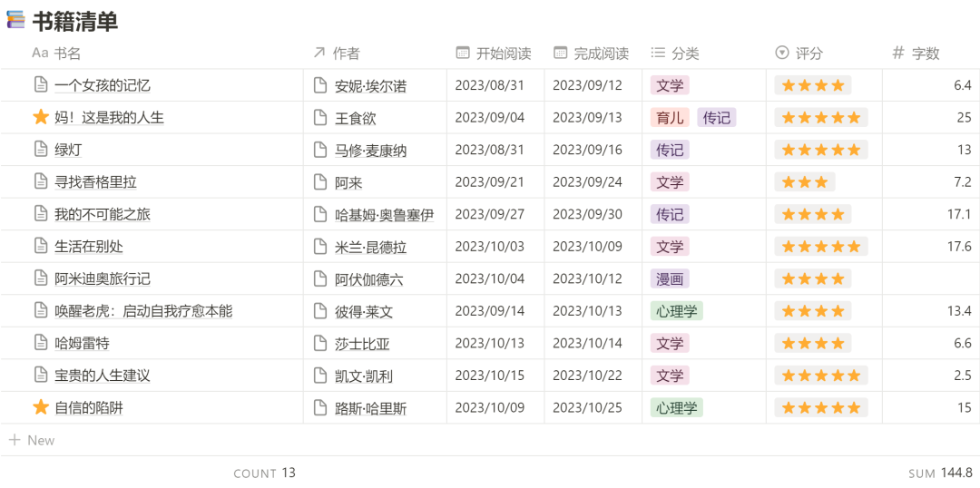
Task: Click page icon for 唤醒老虎：启动自我疗愈本能
Action: pyautogui.click(x=41, y=310)
